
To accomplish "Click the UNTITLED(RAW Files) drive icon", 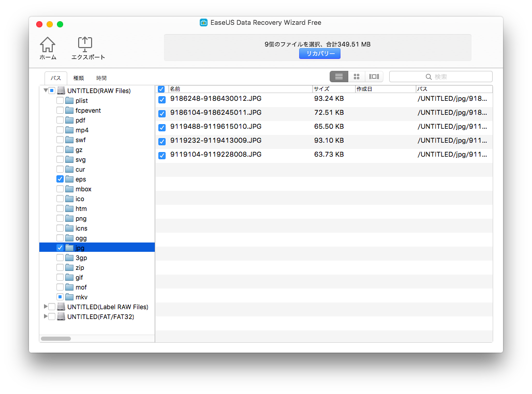I will [x=61, y=90].
